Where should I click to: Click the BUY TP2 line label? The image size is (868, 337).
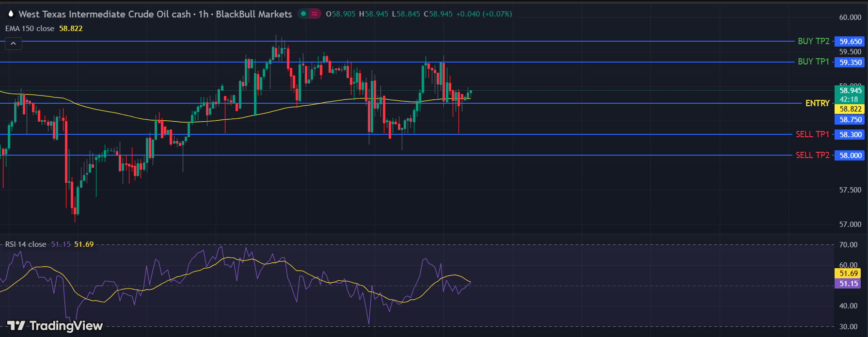pos(813,41)
